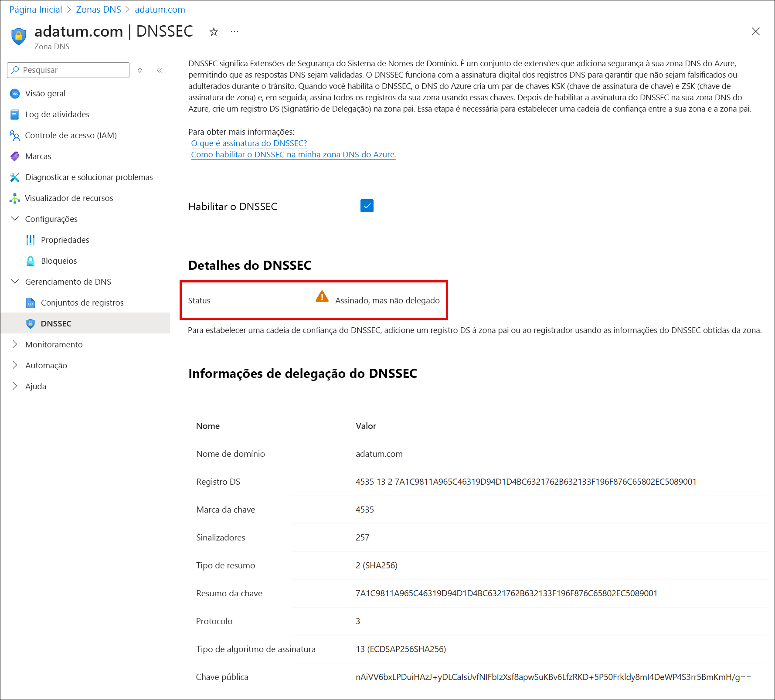Open Bloqueios settings
This screenshot has height=700, width=775.
[x=59, y=261]
